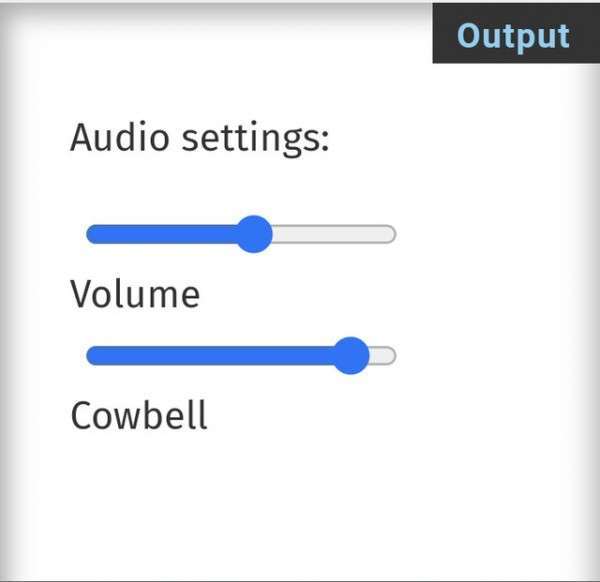This screenshot has width=600, height=582.
Task: Click the "Audio settings:" heading
Action: point(199,138)
